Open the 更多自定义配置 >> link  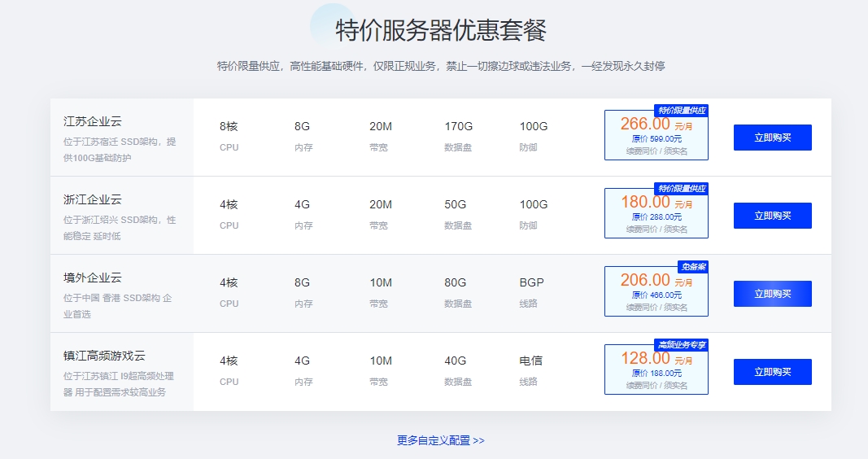440,440
